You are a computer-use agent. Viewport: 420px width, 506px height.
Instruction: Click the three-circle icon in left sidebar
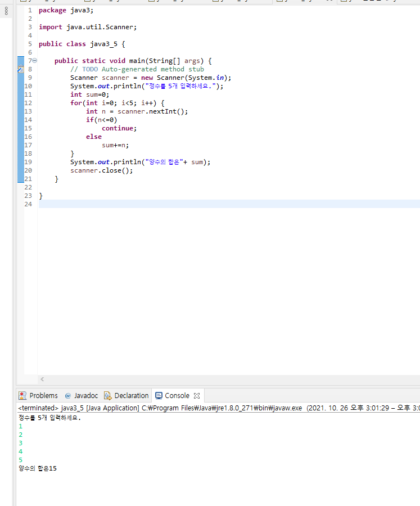(x=6, y=11)
